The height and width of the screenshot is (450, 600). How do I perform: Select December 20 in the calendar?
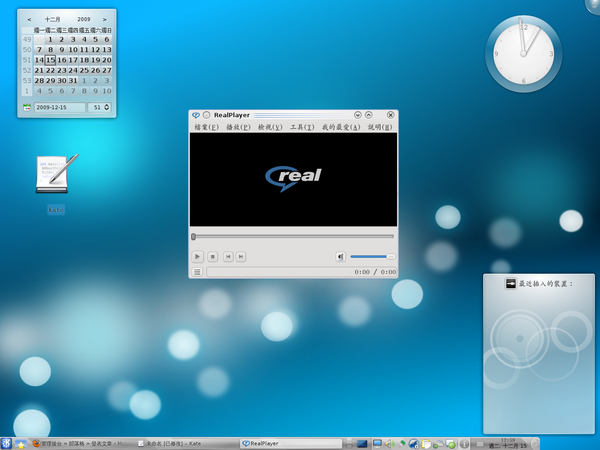[107, 60]
